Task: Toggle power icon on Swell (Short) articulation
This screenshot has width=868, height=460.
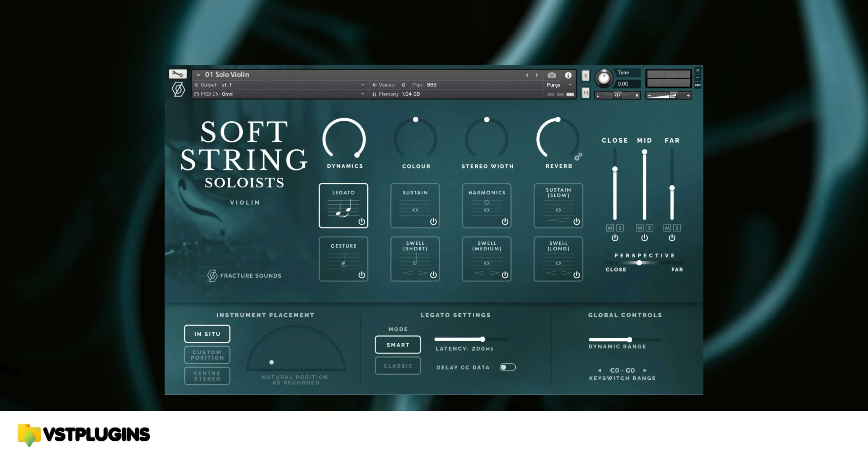Action: [x=433, y=275]
